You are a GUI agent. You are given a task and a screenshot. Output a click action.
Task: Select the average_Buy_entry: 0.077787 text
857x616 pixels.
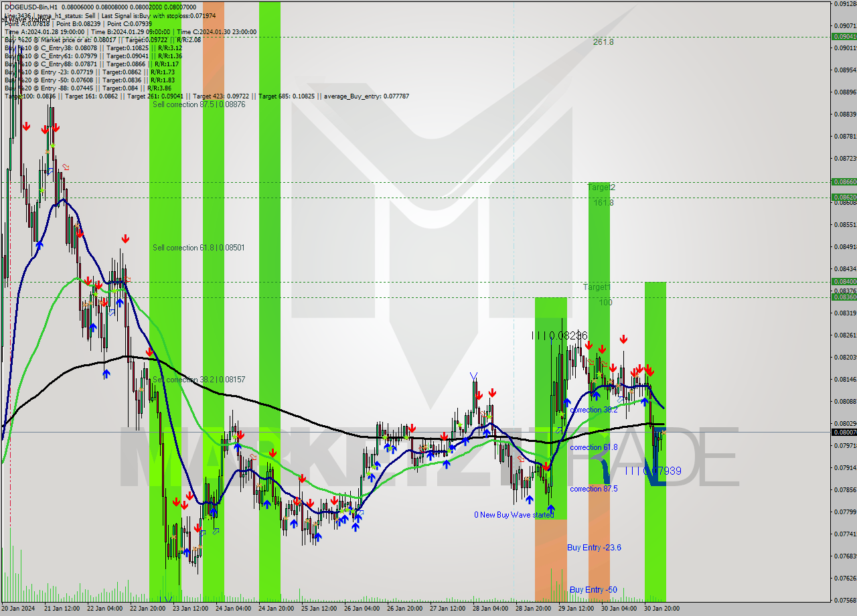point(366,96)
